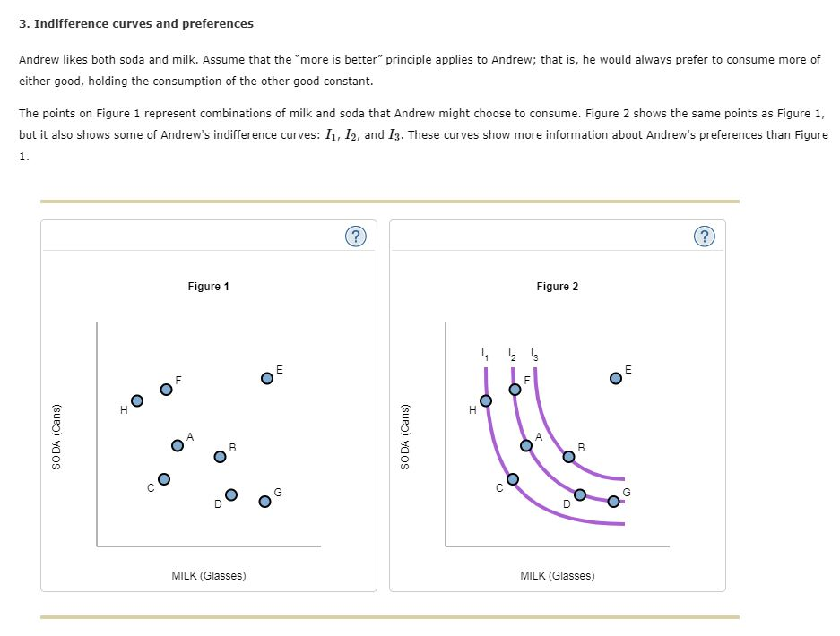Click the Figure 2 title
This screenshot has width=840, height=636.
pos(558,287)
